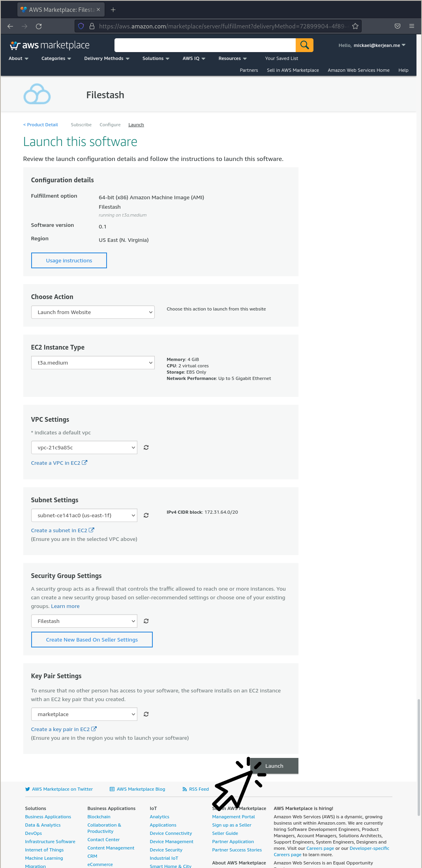Open Business Applications footer link

pyautogui.click(x=48, y=817)
